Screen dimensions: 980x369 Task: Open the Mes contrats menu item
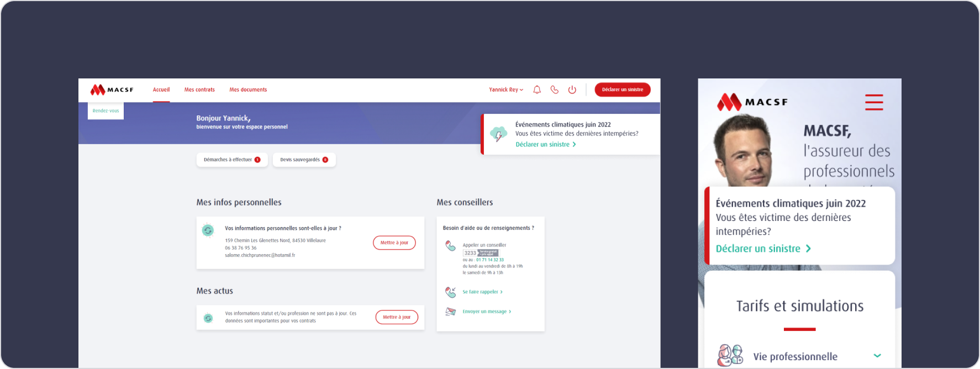coord(199,89)
